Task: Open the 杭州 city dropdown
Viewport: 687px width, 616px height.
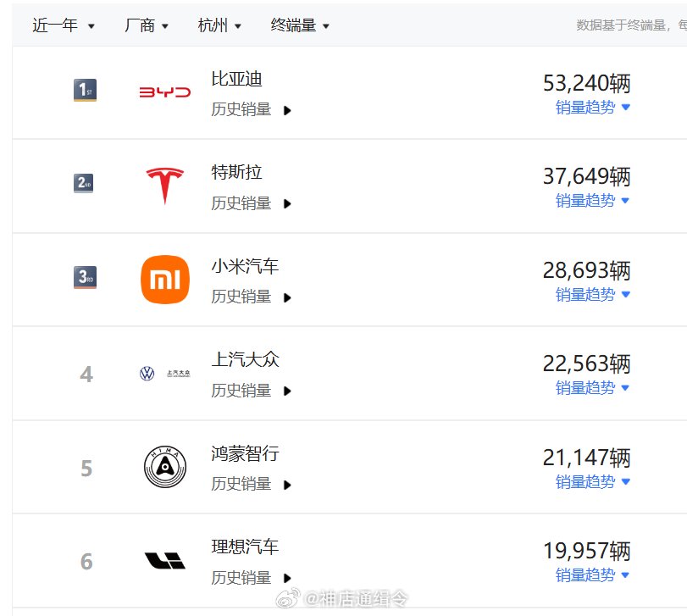Action: click(x=219, y=25)
